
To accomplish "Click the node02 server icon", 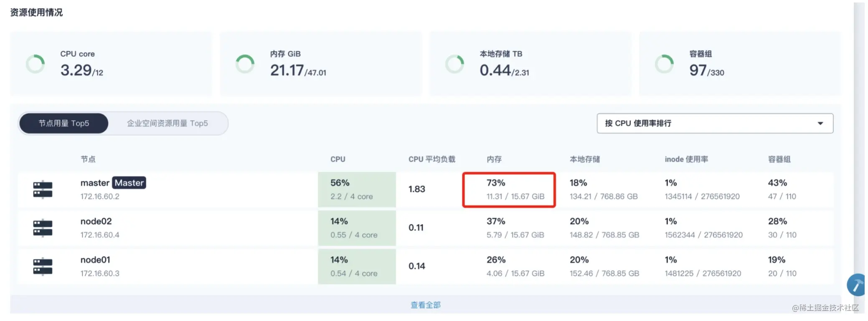I will 43,228.
